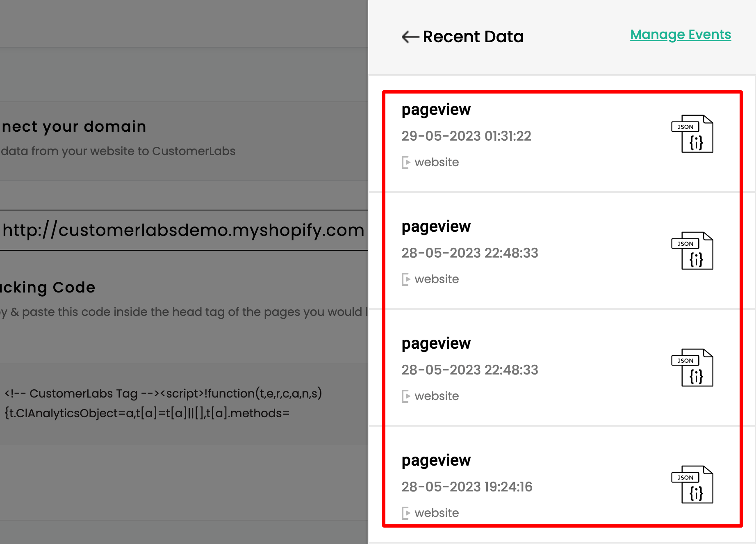Screen dimensions: 756x544
Task: Click the pageview title of the last event
Action: (x=436, y=460)
